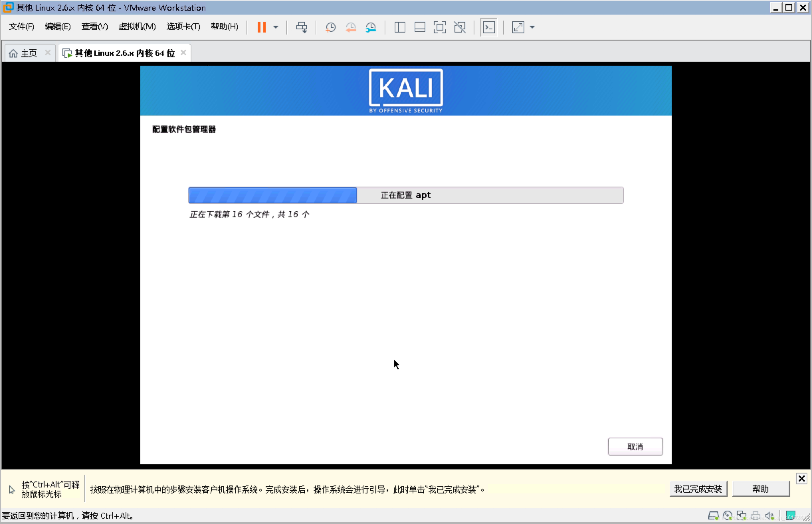Click the CD/DVD drive status icon

(x=728, y=516)
